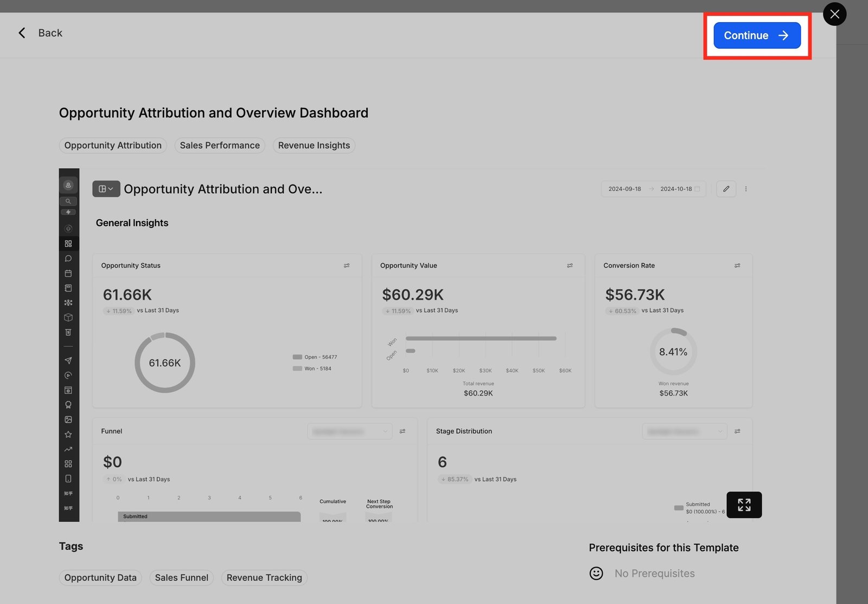Expand the dashboard preview to fullscreen
Image resolution: width=868 pixels, height=604 pixels.
[744, 505]
